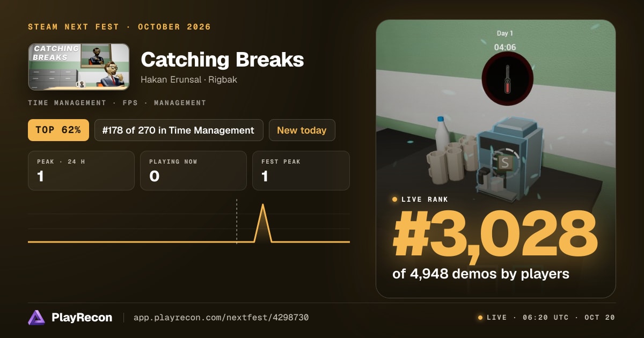Open the Catching Breaks capsule thumbnail
The image size is (644, 338).
pos(79,67)
